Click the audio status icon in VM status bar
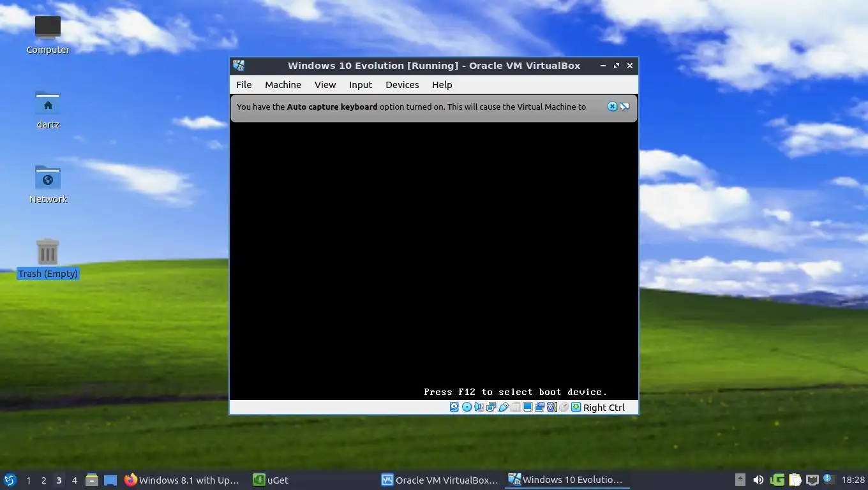The image size is (868, 490). (479, 407)
